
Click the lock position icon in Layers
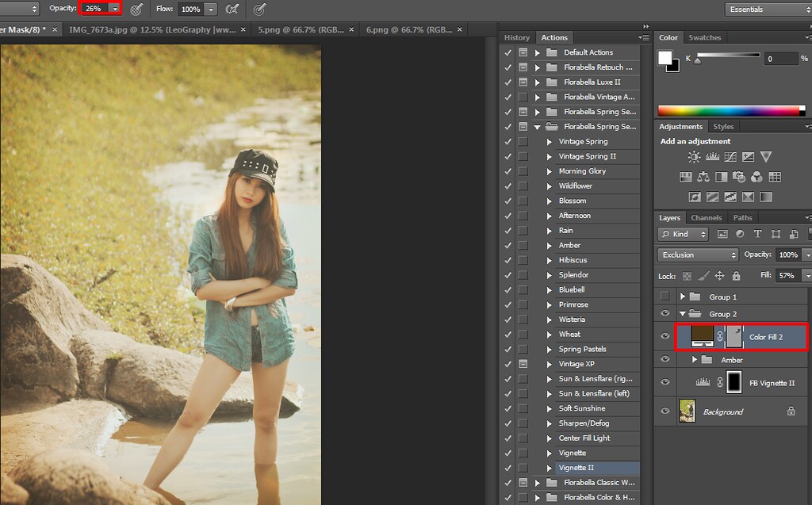(719, 276)
